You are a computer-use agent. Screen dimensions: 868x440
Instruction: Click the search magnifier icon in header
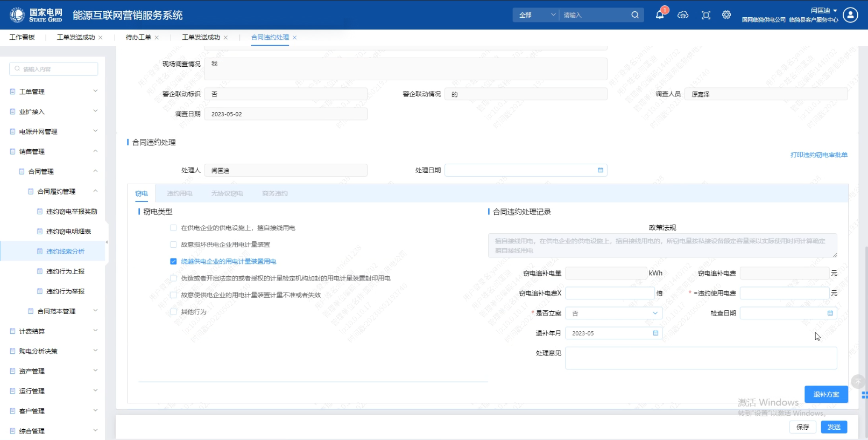[635, 15]
